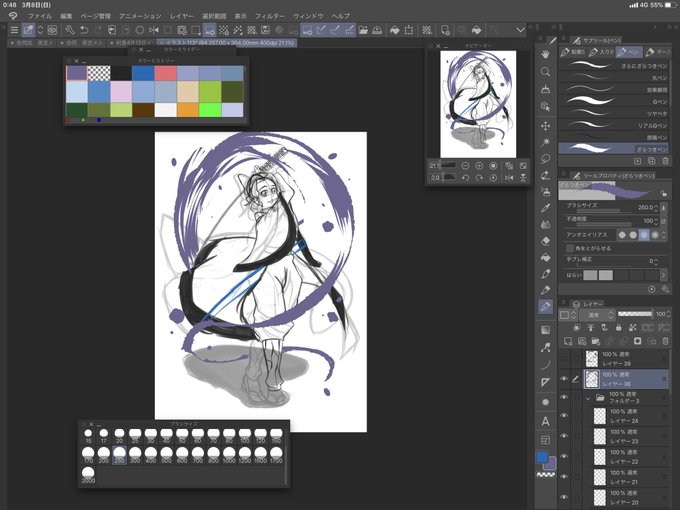The image size is (680, 510).
Task: Select the Maru pen brush
Action: 613,78
